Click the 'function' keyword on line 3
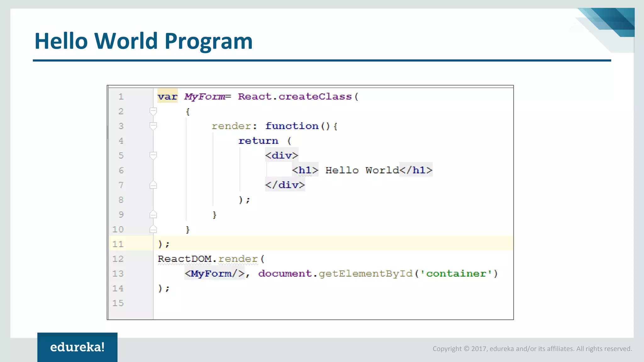 pos(292,126)
